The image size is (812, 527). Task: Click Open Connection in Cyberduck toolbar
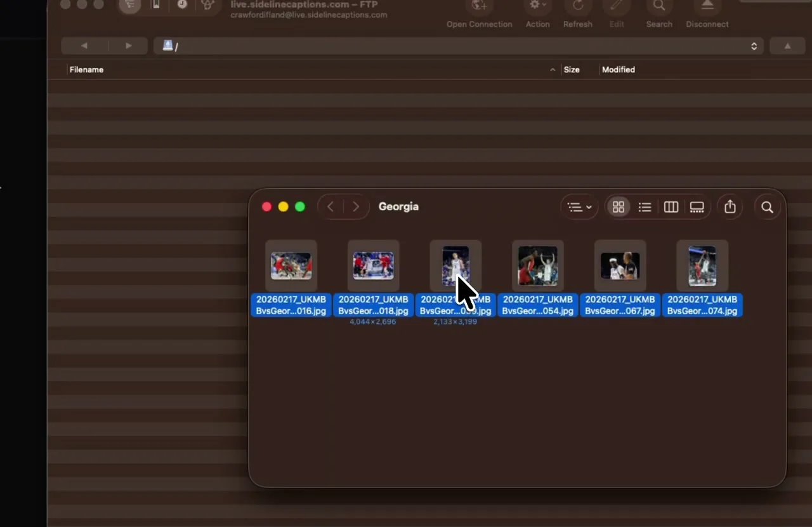(x=479, y=15)
